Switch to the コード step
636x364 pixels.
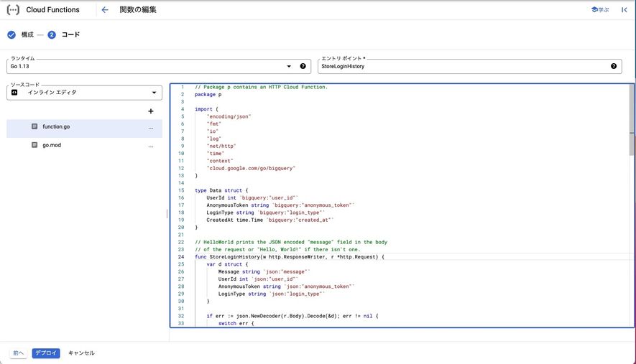[x=70, y=35]
